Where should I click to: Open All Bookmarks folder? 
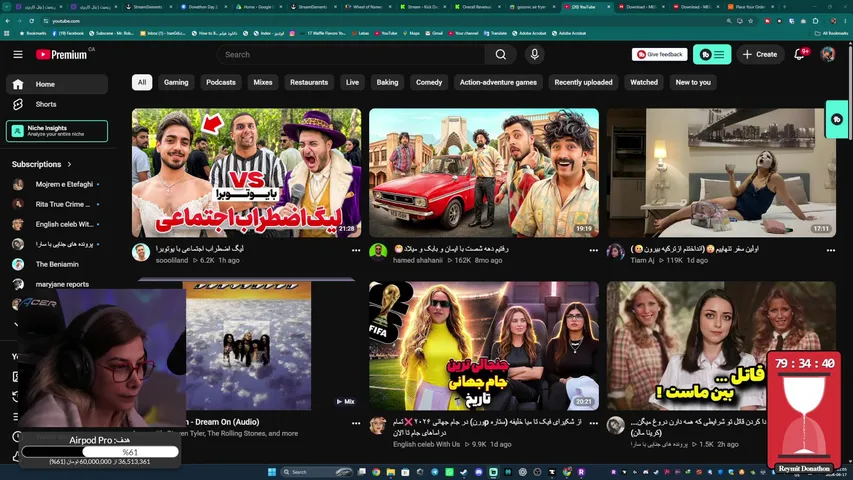click(831, 33)
